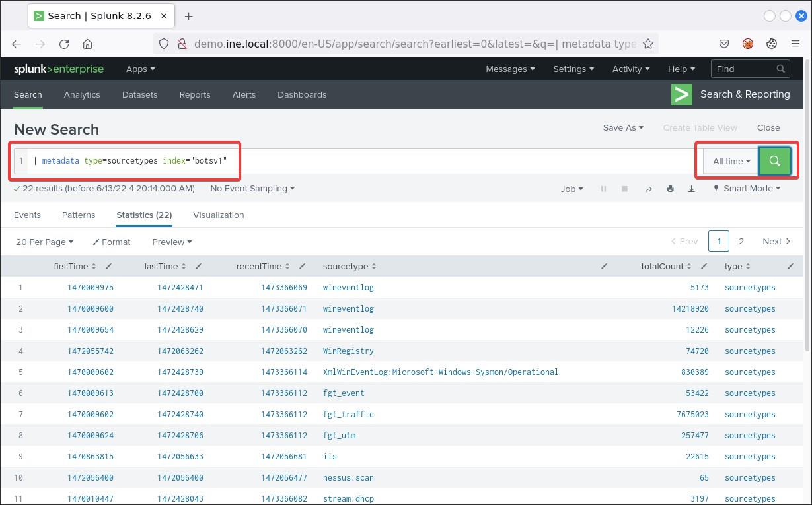
Task: Expand the No Event Sampling dropdown
Action: coord(252,189)
